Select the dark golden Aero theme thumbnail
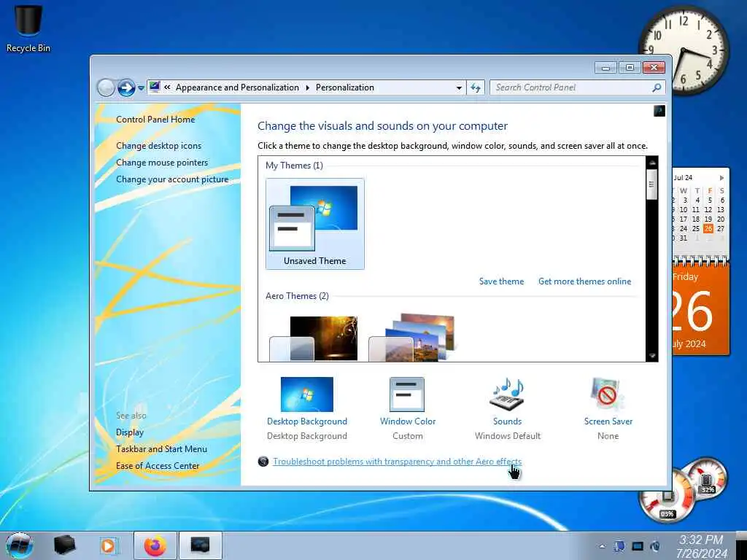The width and height of the screenshot is (747, 560). click(314, 338)
